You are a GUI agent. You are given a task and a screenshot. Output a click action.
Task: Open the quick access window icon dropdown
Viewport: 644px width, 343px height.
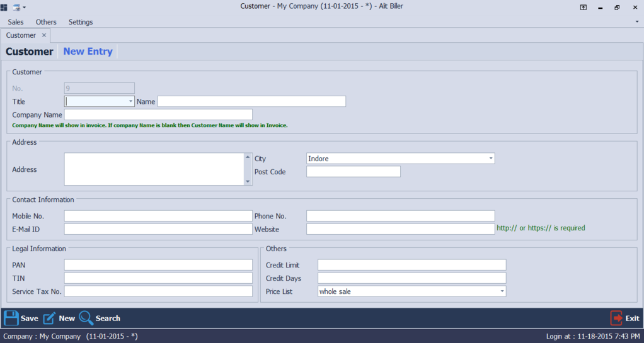pyautogui.click(x=20, y=7)
